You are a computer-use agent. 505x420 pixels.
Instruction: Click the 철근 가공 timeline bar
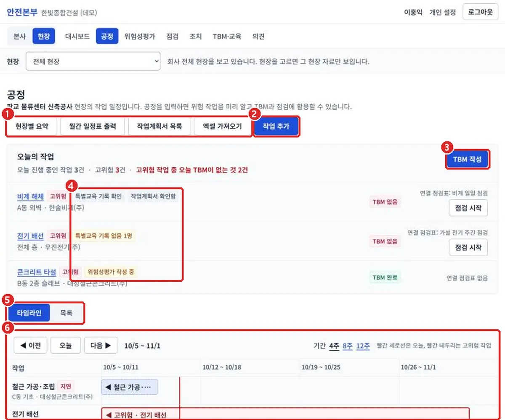coord(130,387)
